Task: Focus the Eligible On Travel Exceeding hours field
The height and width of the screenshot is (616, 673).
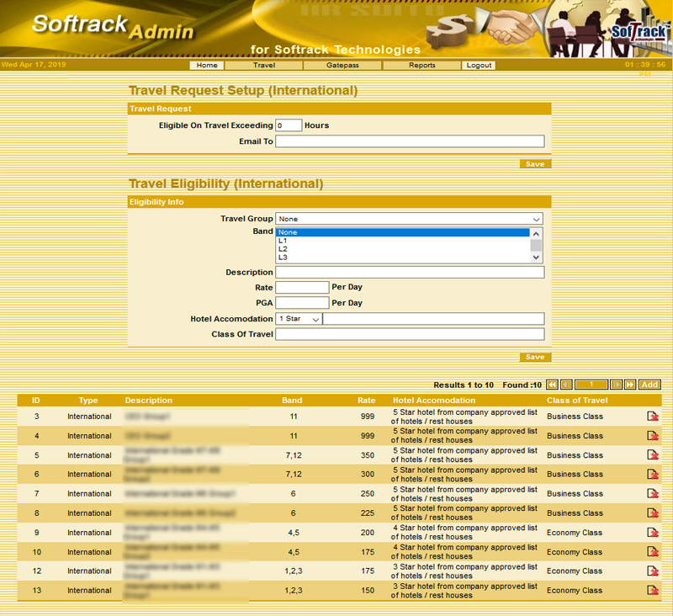Action: pyautogui.click(x=289, y=125)
